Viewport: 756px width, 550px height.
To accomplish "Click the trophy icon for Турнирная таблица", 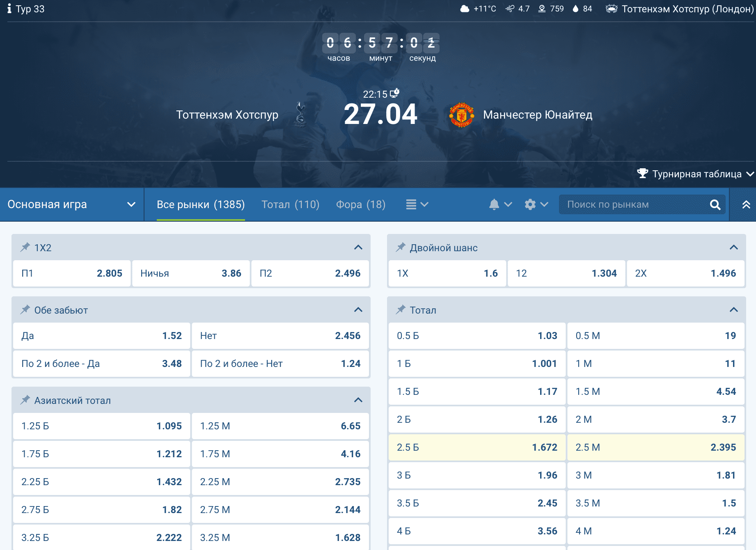I will 642,174.
